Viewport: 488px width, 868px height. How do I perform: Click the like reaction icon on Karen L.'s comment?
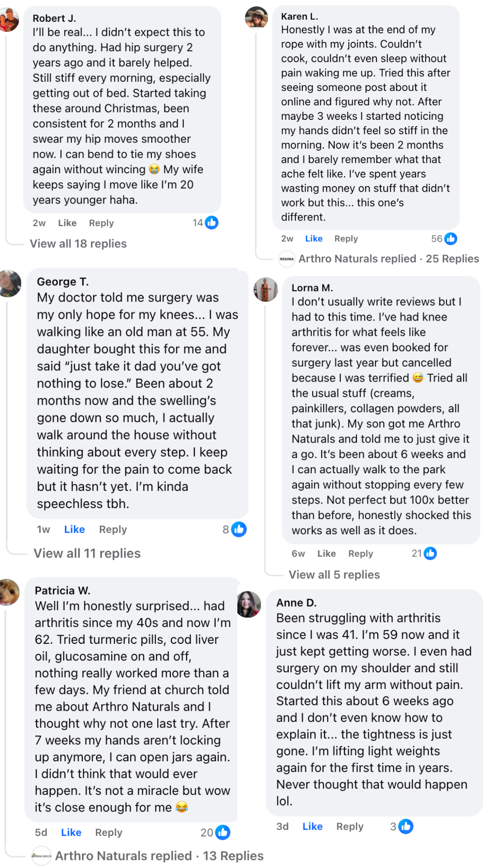tap(450, 239)
